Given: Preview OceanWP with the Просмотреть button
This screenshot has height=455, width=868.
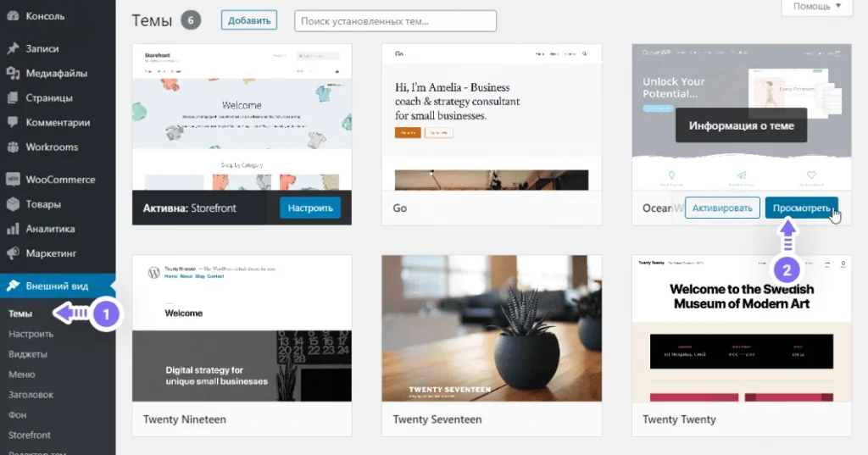Looking at the screenshot, I should 801,208.
